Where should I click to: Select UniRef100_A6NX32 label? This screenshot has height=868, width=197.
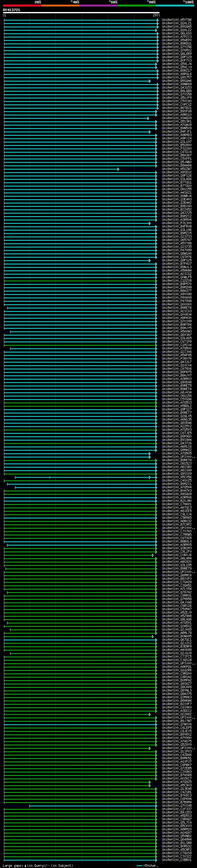(177, 521)
